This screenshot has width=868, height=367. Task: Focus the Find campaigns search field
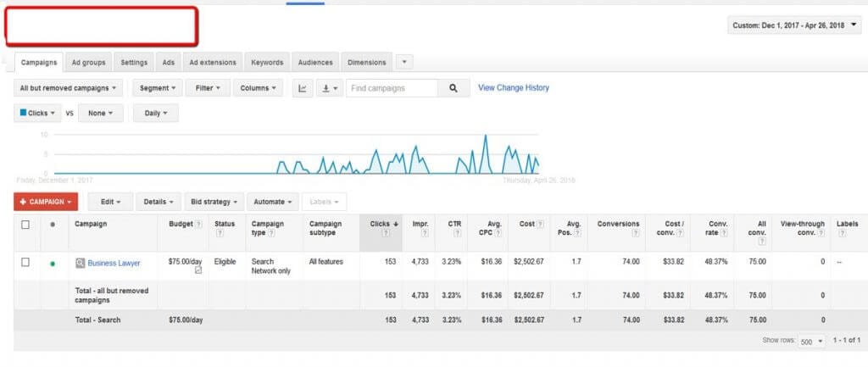(x=391, y=88)
